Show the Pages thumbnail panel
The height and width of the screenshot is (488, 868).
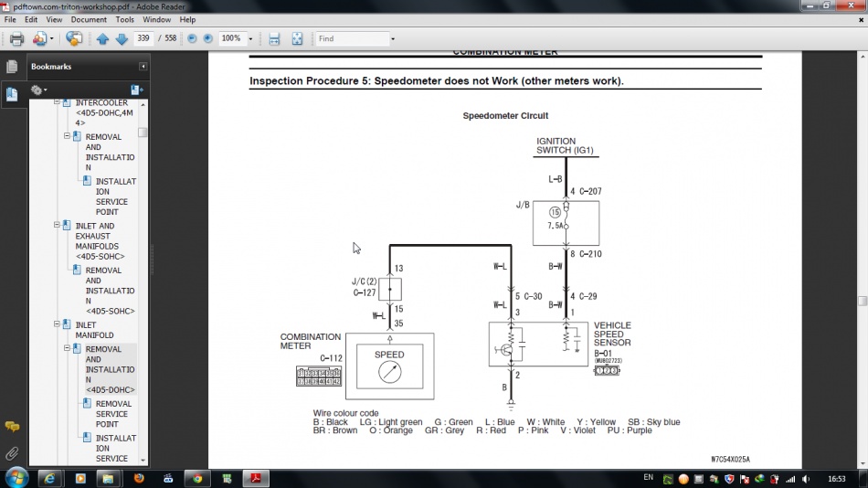point(12,67)
